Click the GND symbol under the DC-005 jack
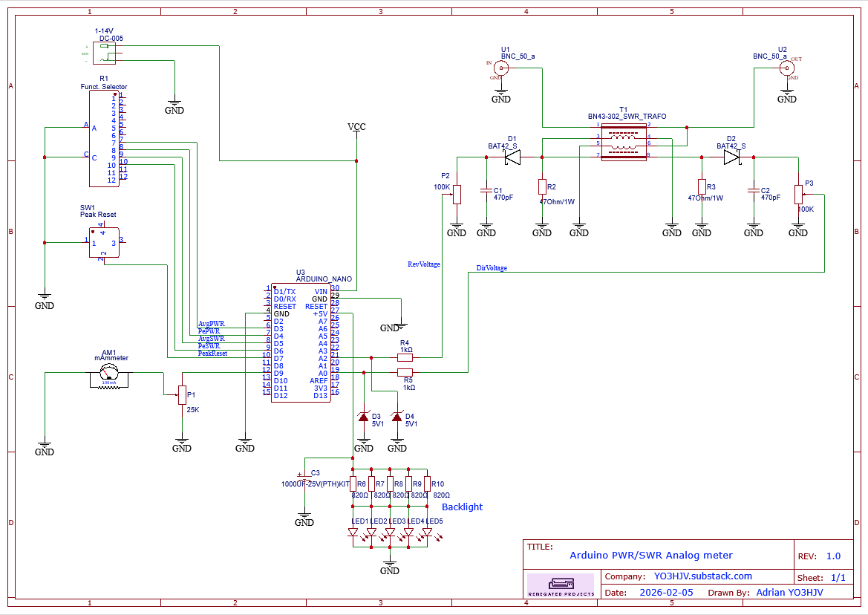The width and height of the screenshot is (868, 615). click(174, 107)
